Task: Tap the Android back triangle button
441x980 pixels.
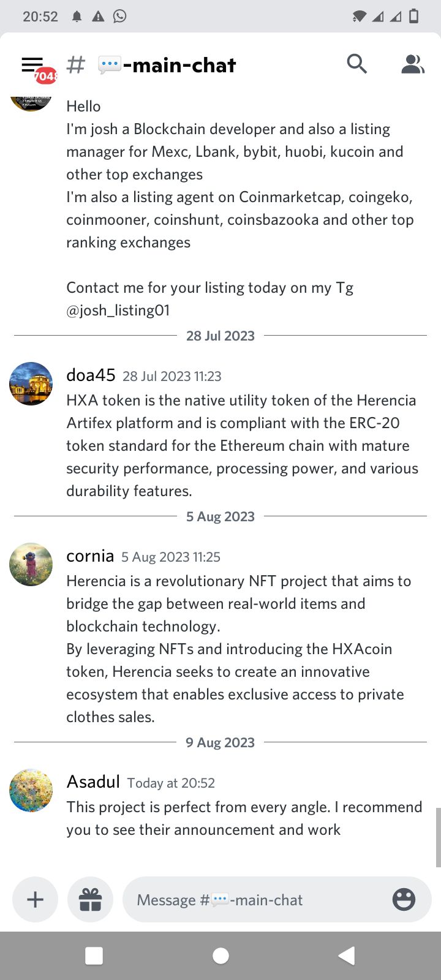Action: click(347, 956)
